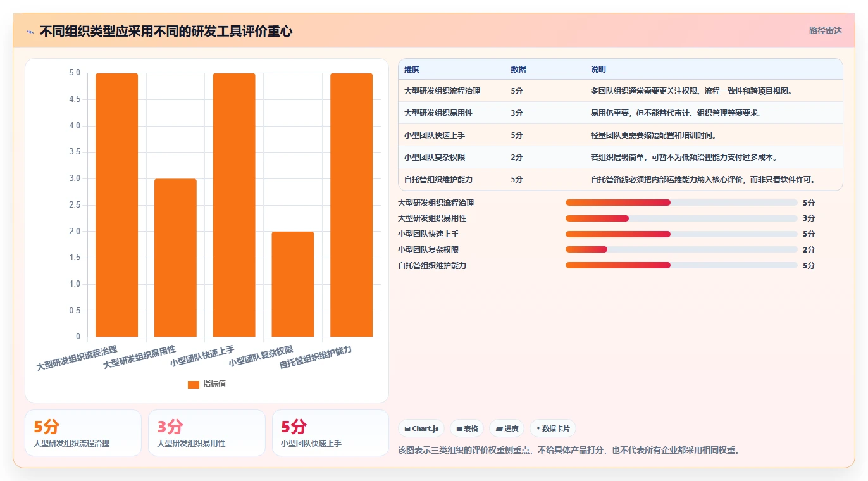Select the 自托管组织维护能力 bar in the chart
Image resolution: width=868 pixels, height=481 pixels.
pos(351,205)
